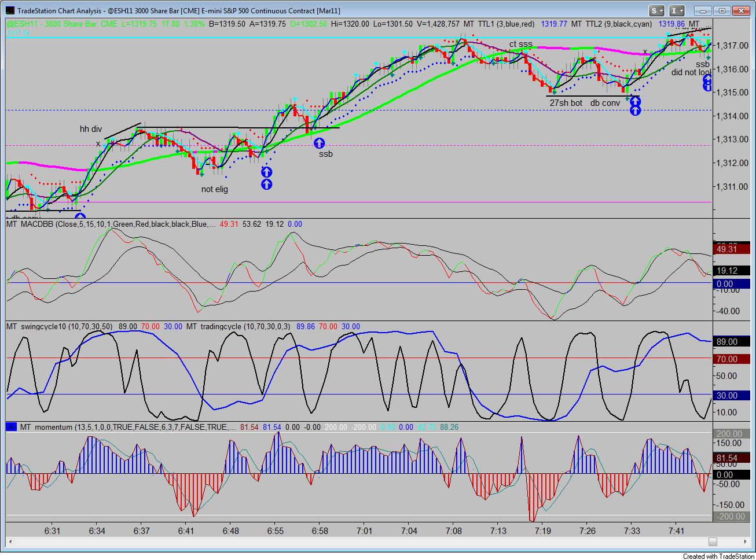Viewport: 756px width, 560px height.
Task: Click the 6:31 time axis label
Action: [x=53, y=530]
